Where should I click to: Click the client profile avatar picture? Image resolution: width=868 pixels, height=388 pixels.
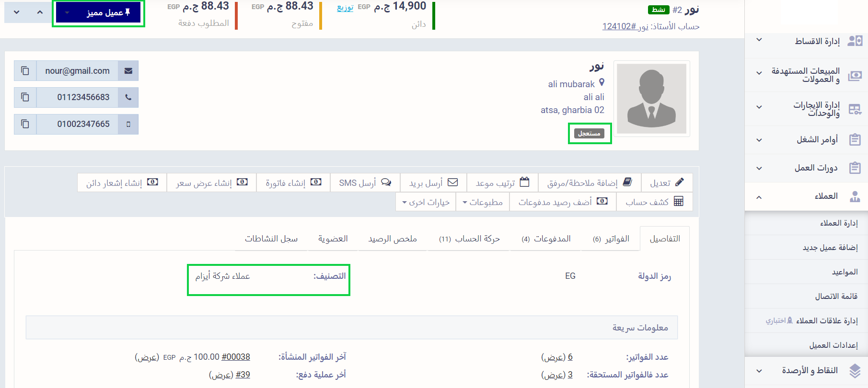point(651,99)
